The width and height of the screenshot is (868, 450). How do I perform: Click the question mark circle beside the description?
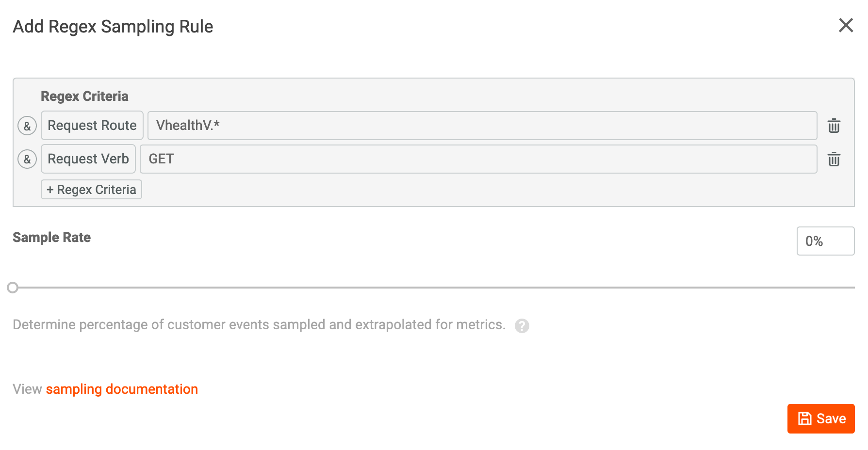pyautogui.click(x=522, y=326)
